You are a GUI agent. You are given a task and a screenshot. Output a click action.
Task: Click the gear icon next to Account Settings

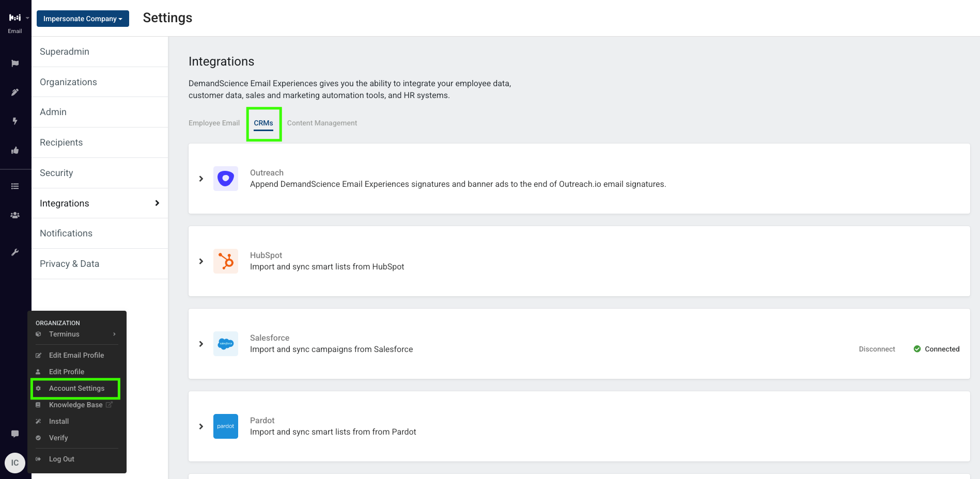coord(38,388)
